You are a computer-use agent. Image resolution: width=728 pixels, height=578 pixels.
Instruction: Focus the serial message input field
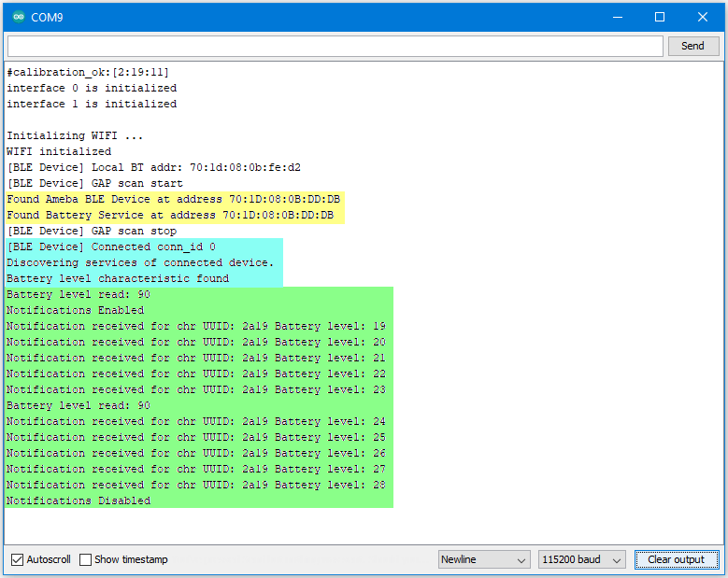pos(335,47)
